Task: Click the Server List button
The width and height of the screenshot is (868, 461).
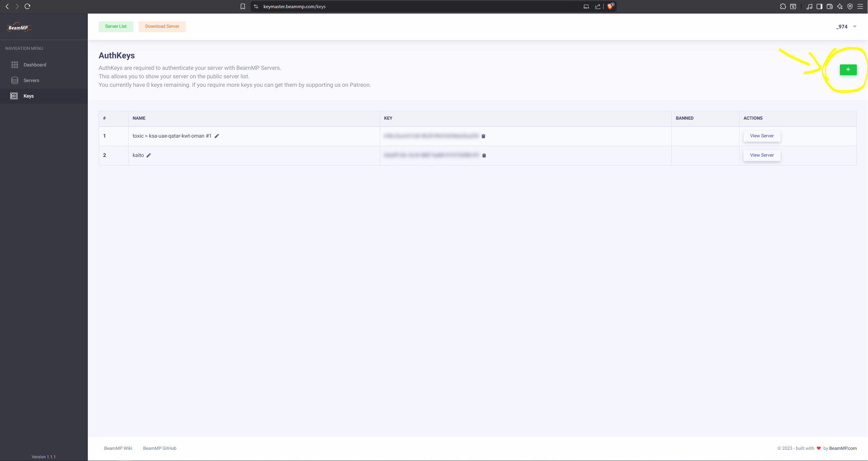Action: tap(116, 26)
